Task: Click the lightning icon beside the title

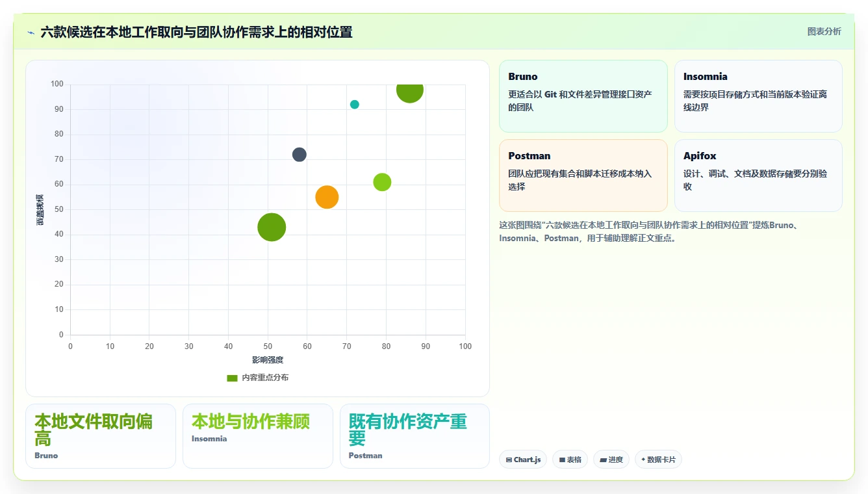Action: (x=31, y=32)
